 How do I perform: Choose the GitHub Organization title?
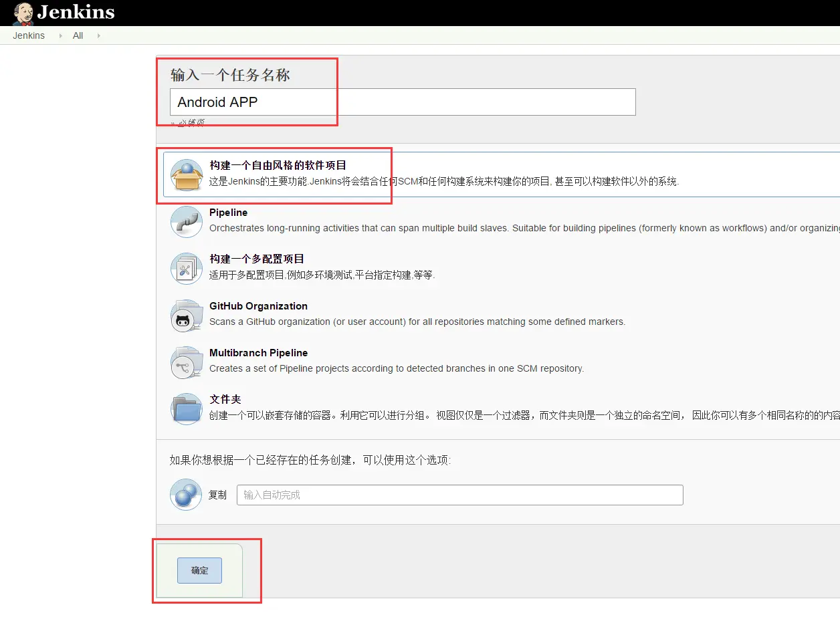pos(258,305)
